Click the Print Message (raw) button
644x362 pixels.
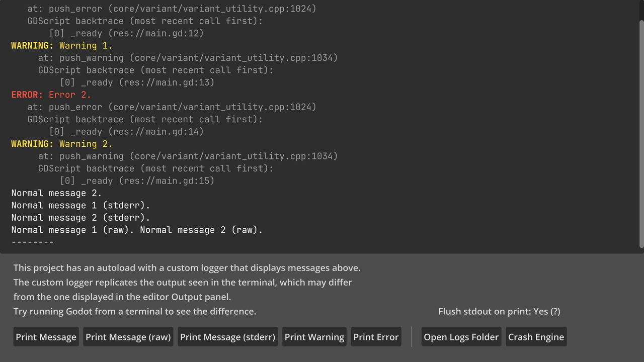click(128, 337)
